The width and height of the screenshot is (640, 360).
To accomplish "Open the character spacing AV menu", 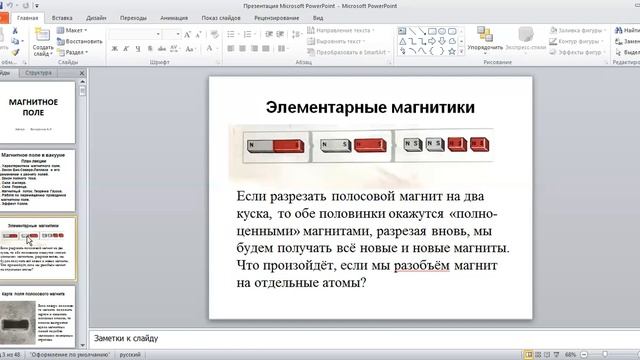I will point(175,49).
